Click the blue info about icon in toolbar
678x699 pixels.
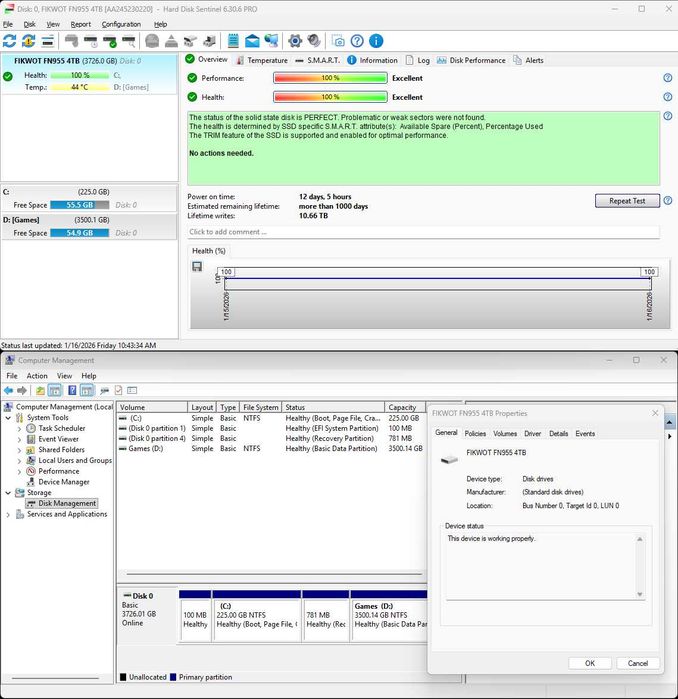tap(376, 41)
